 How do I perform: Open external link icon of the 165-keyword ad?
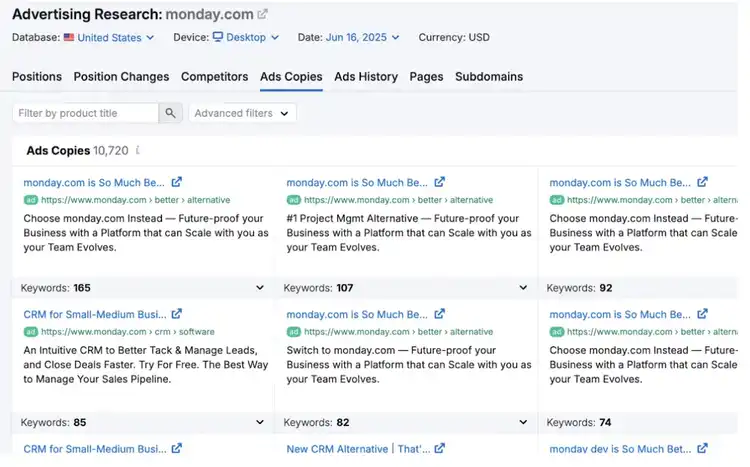click(x=176, y=182)
